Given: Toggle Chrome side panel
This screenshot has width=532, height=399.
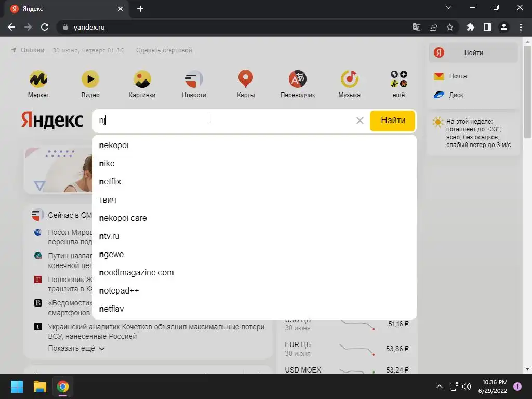Looking at the screenshot, I should click(x=487, y=27).
